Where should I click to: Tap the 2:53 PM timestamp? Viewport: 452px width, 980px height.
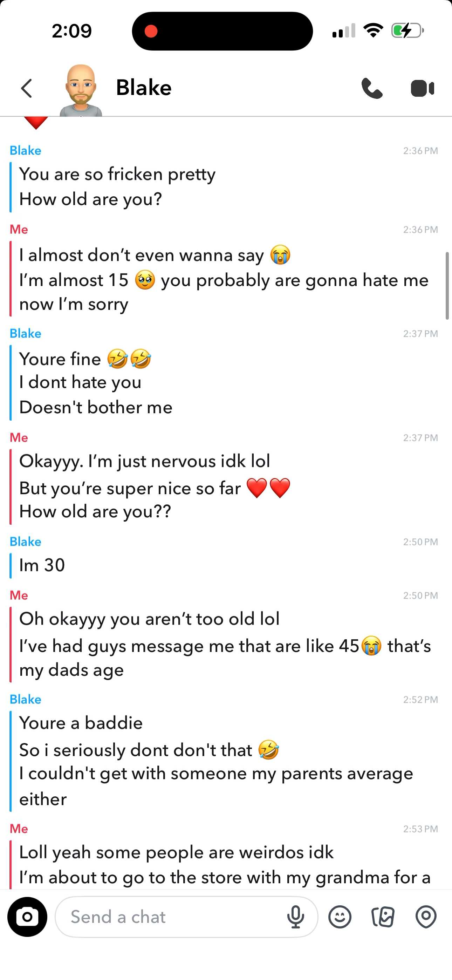coord(420,829)
